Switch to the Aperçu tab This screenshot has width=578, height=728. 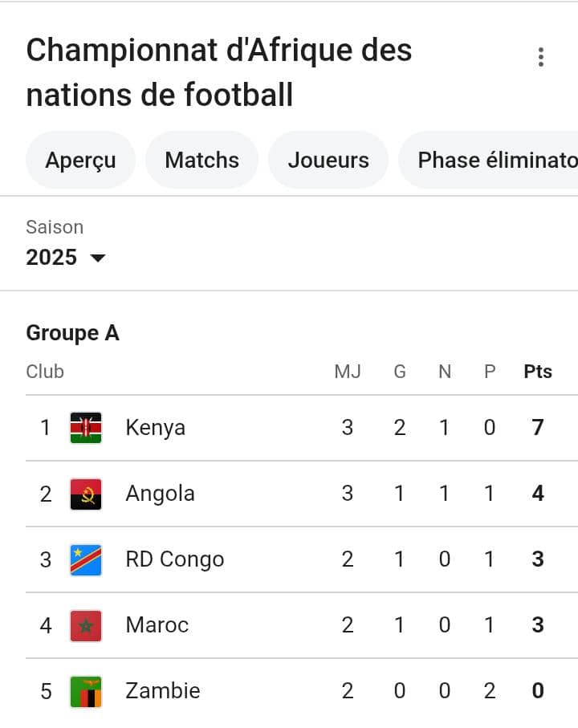[x=80, y=160]
